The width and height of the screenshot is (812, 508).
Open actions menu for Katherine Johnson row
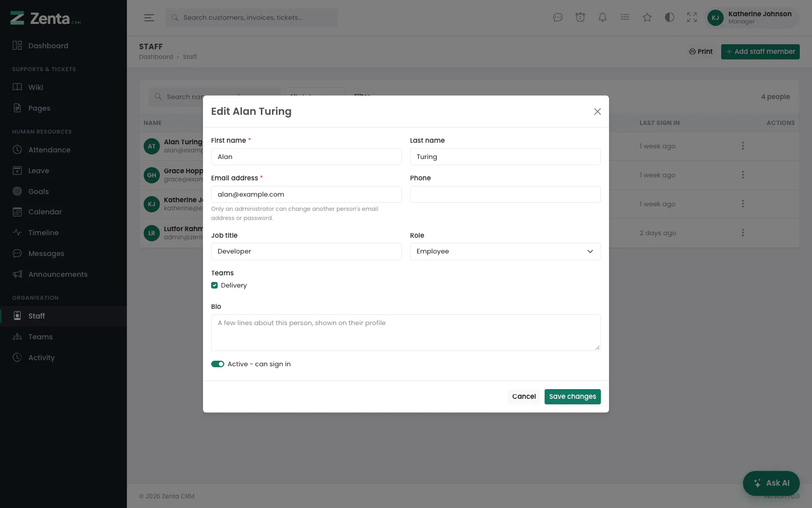click(x=742, y=204)
